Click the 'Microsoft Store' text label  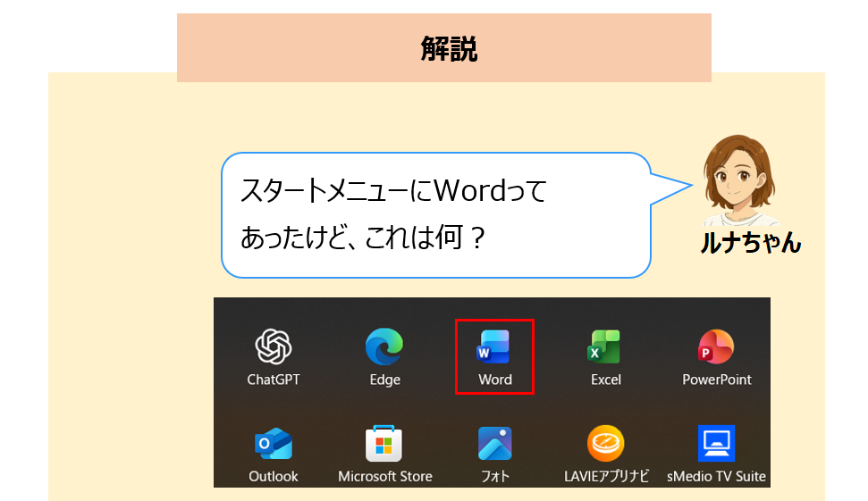pyautogui.click(x=384, y=476)
